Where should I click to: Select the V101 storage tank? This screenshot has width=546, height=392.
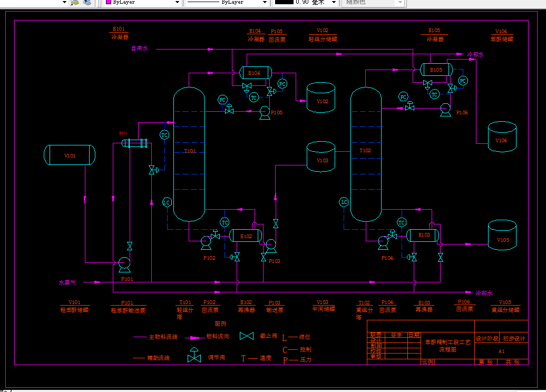tap(70, 155)
